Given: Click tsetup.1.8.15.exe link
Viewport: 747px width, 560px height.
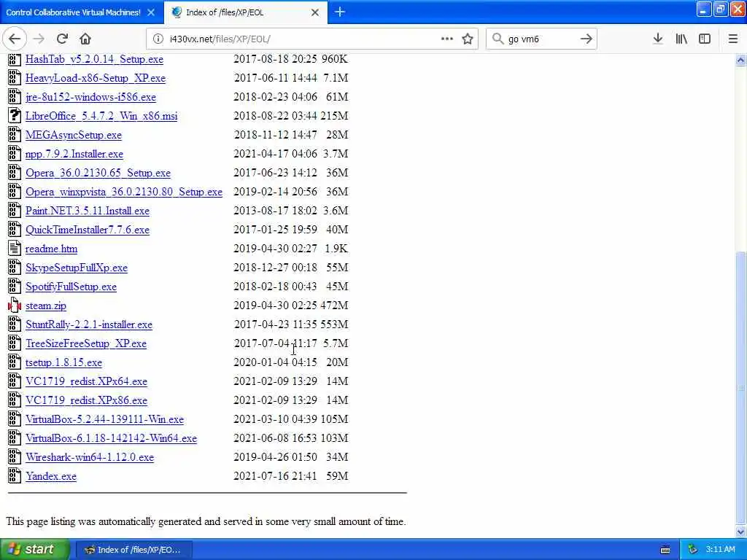Looking at the screenshot, I should pos(63,362).
